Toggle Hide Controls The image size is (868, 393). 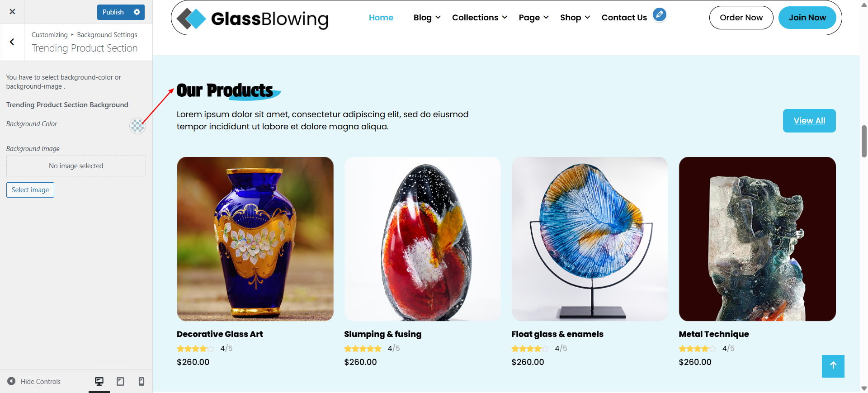click(34, 382)
